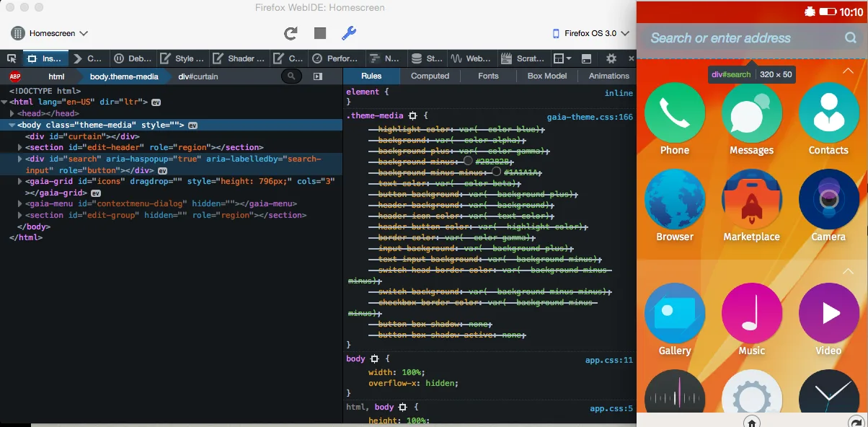Image resolution: width=868 pixels, height=427 pixels.
Task: Select the Animations sidebar tab
Action: click(x=609, y=76)
